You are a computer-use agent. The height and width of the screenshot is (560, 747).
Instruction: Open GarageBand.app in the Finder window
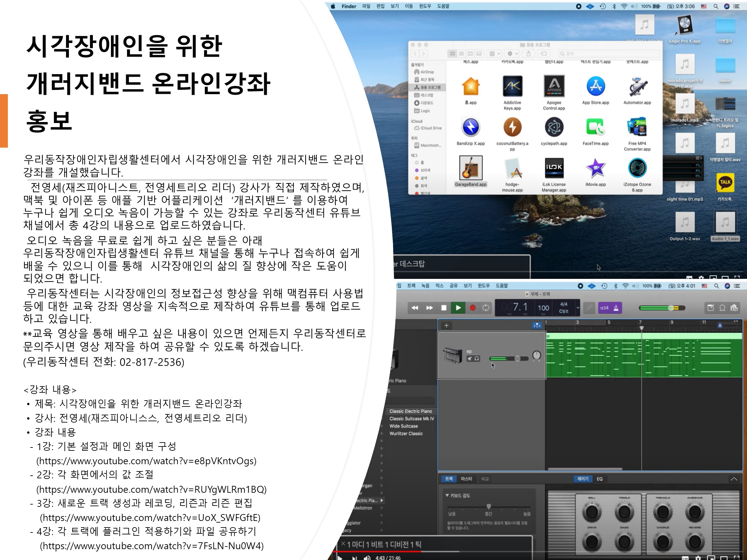(471, 168)
